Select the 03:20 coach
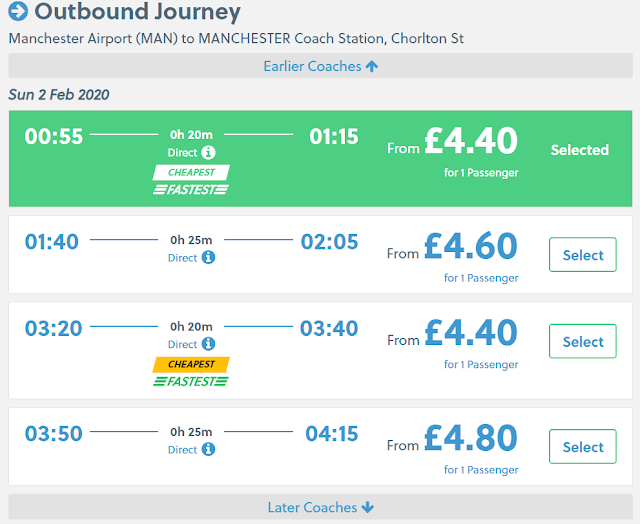Image resolution: width=640 pixels, height=524 pixels. tap(583, 342)
